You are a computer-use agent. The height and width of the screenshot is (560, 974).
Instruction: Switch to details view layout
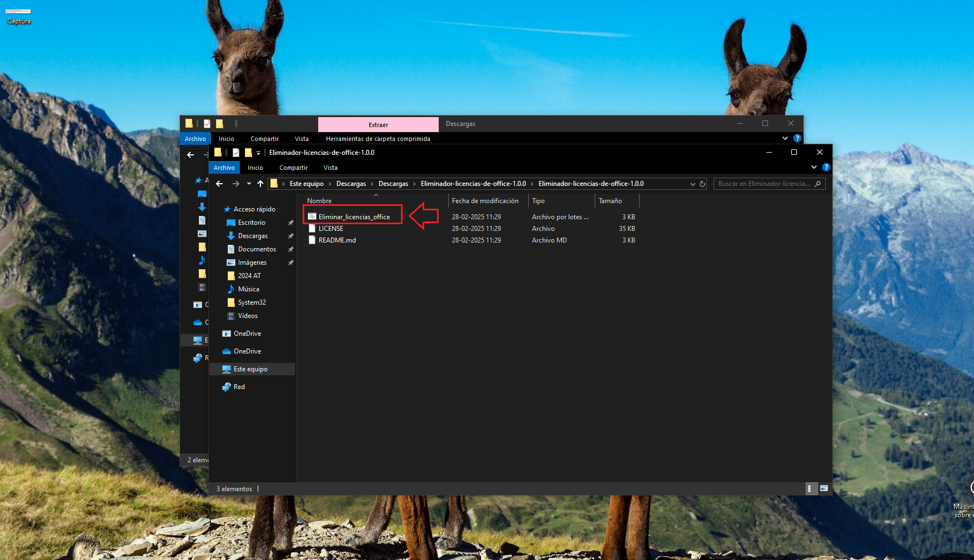[810, 488]
